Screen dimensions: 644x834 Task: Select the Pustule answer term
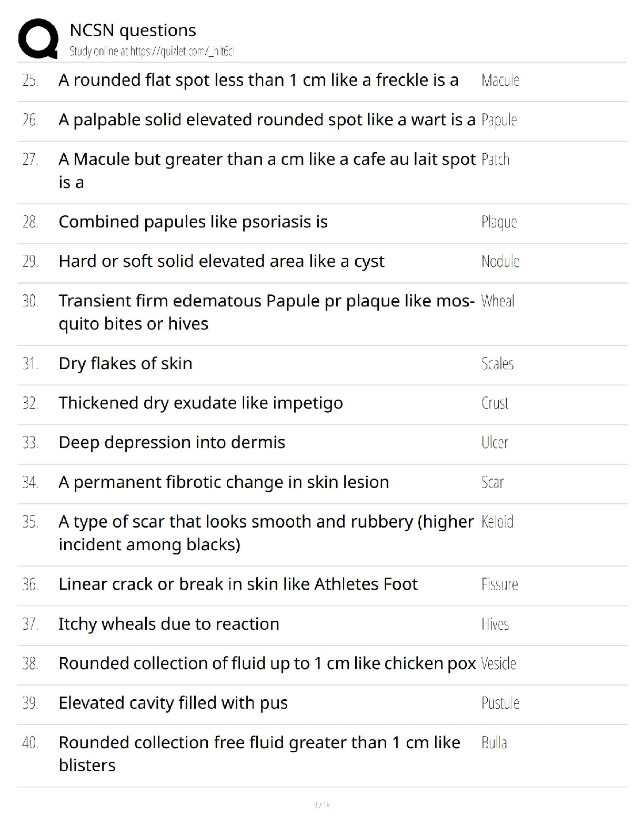(500, 703)
